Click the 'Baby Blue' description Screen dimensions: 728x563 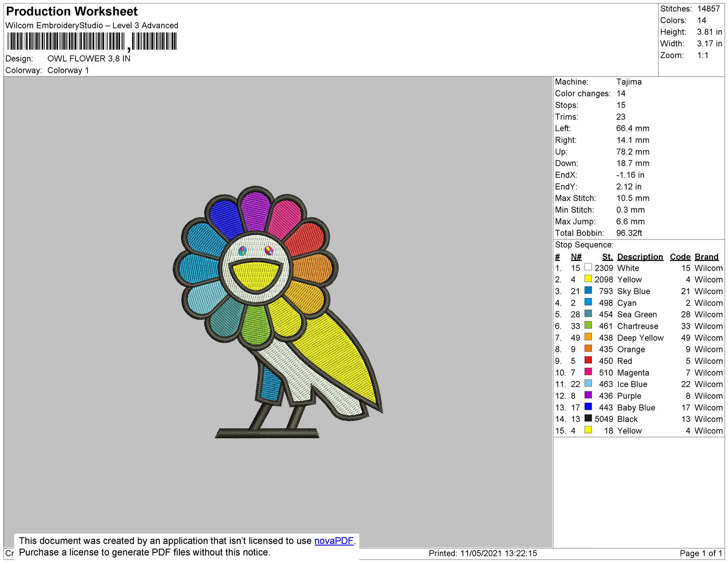click(636, 408)
